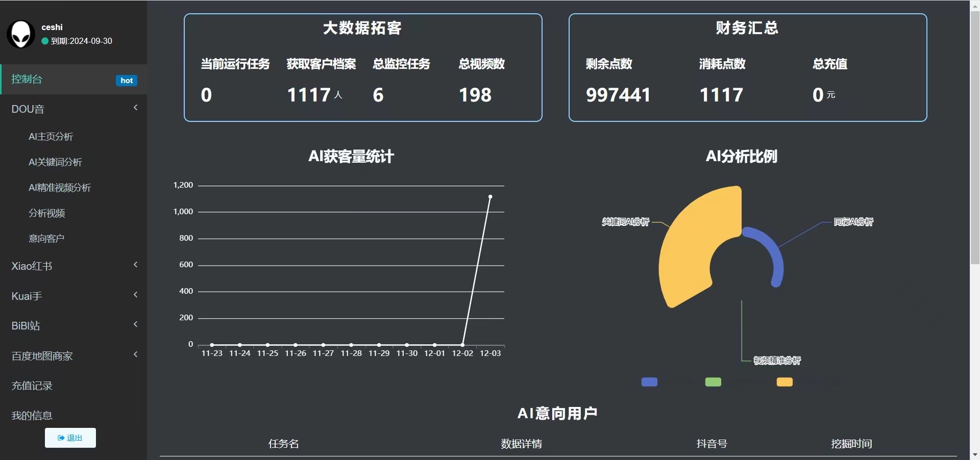Click the hot badge on 控制台
Screen dimensions: 980x460
click(127, 81)
